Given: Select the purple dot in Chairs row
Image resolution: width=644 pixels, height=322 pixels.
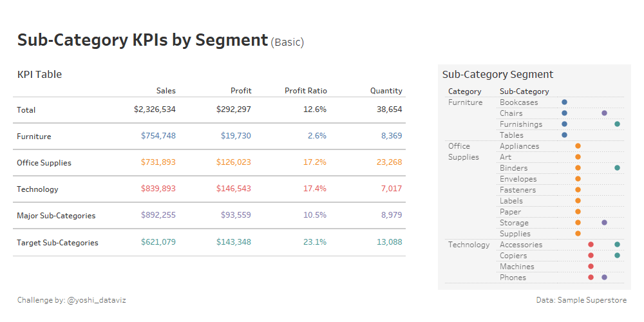Looking at the screenshot, I should click(x=604, y=113).
